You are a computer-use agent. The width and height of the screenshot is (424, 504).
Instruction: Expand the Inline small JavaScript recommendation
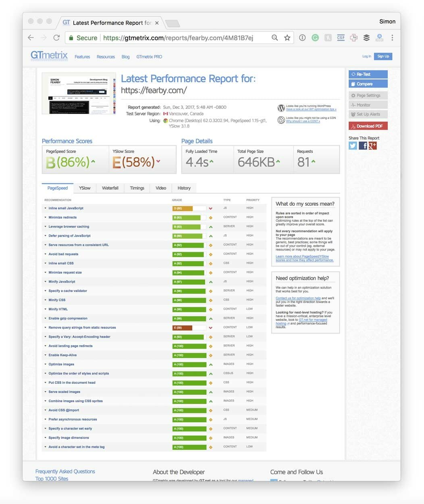67,208
